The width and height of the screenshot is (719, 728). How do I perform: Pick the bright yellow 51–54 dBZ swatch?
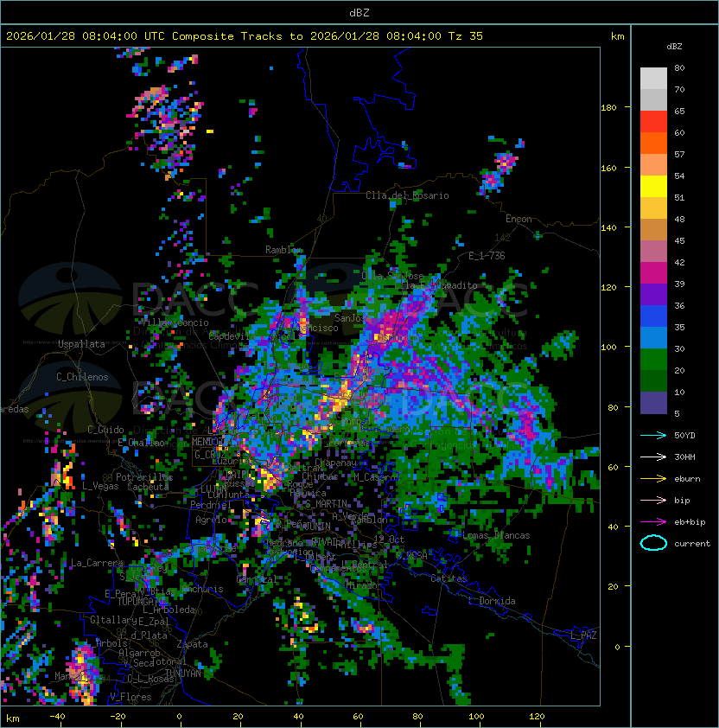653,186
